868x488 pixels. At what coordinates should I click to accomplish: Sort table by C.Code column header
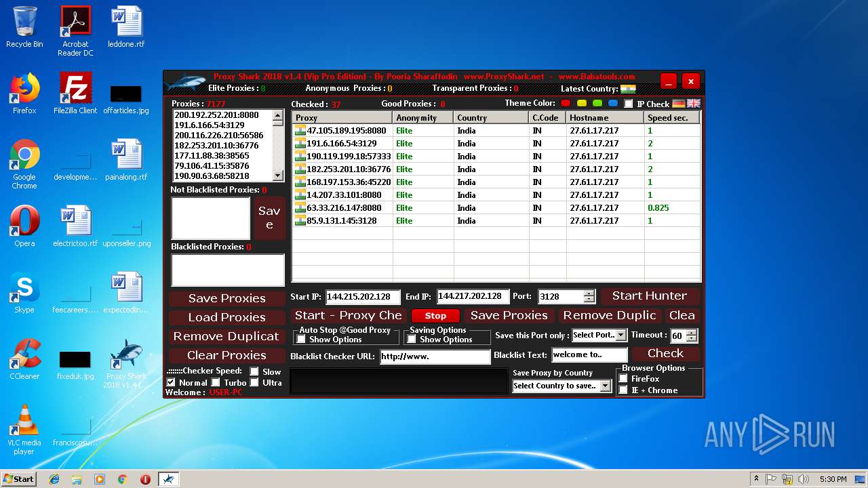click(547, 118)
